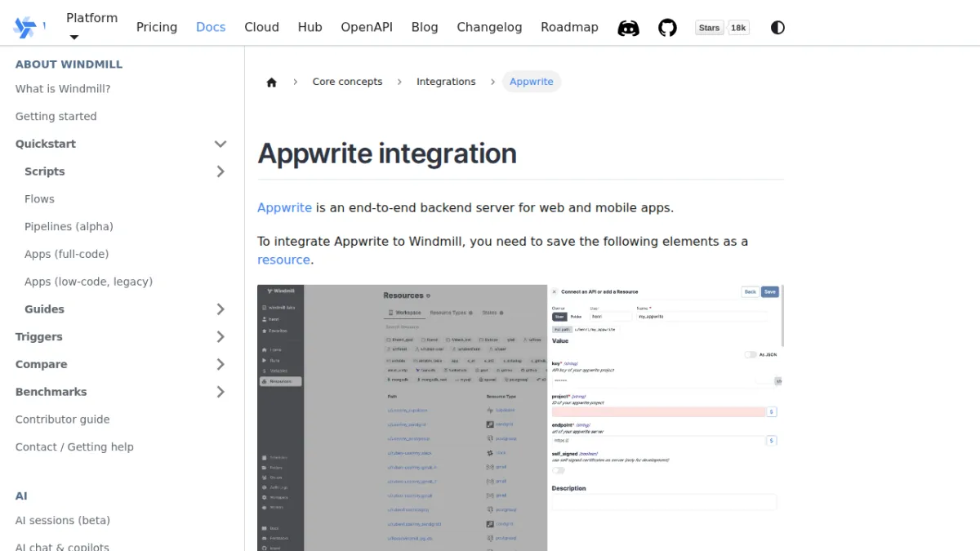Open Pipelines (alpha) in sidebar

pyautogui.click(x=69, y=227)
